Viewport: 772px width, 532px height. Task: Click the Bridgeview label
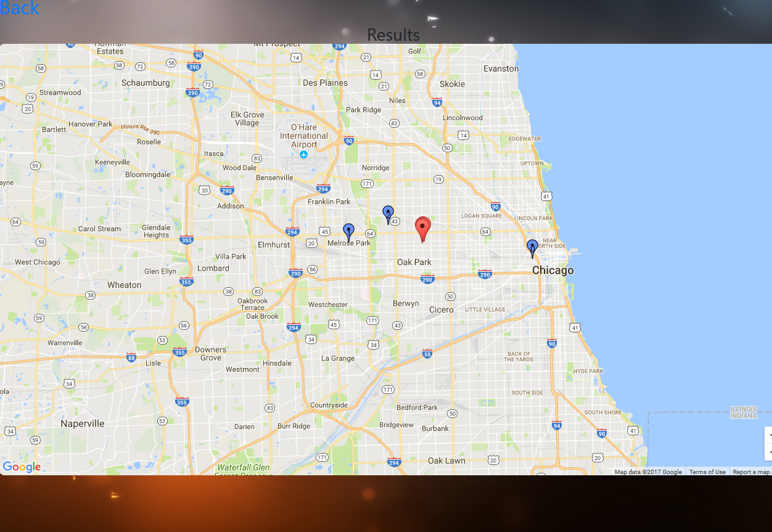pos(397,425)
